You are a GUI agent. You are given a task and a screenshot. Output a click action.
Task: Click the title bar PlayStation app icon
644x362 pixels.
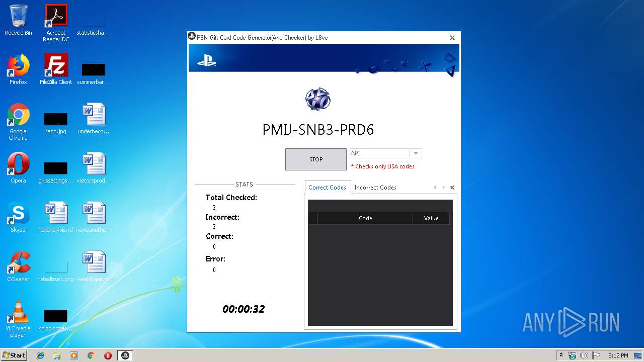pos(192,36)
